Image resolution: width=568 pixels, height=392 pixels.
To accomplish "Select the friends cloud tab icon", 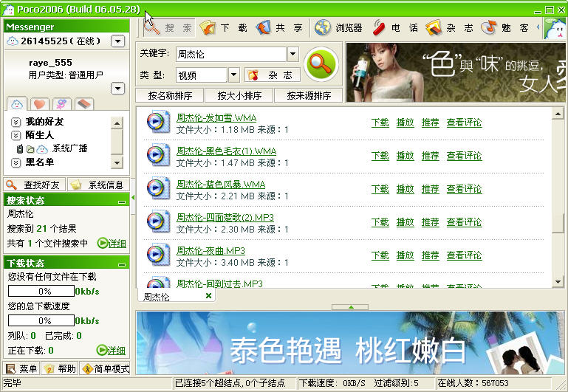I will (x=17, y=104).
